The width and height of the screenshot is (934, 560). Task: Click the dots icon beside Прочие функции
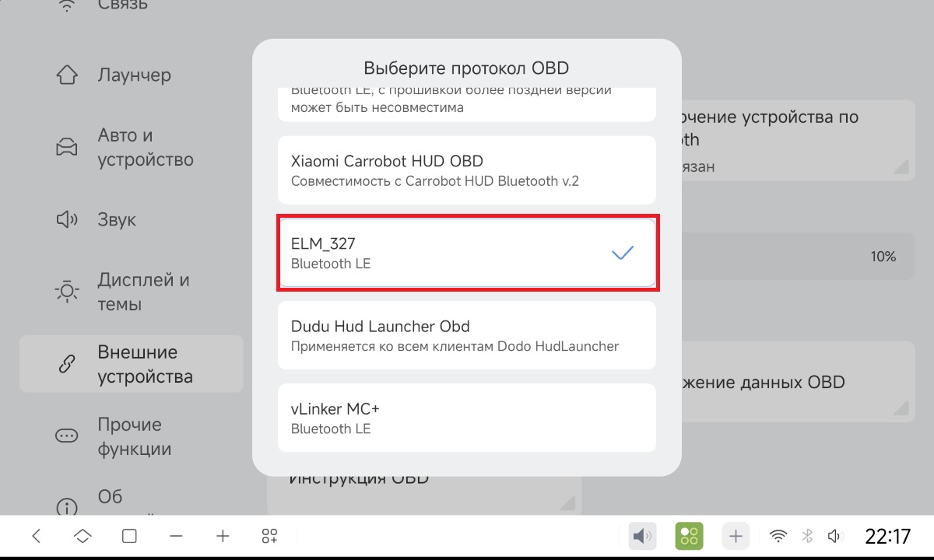pos(67,436)
